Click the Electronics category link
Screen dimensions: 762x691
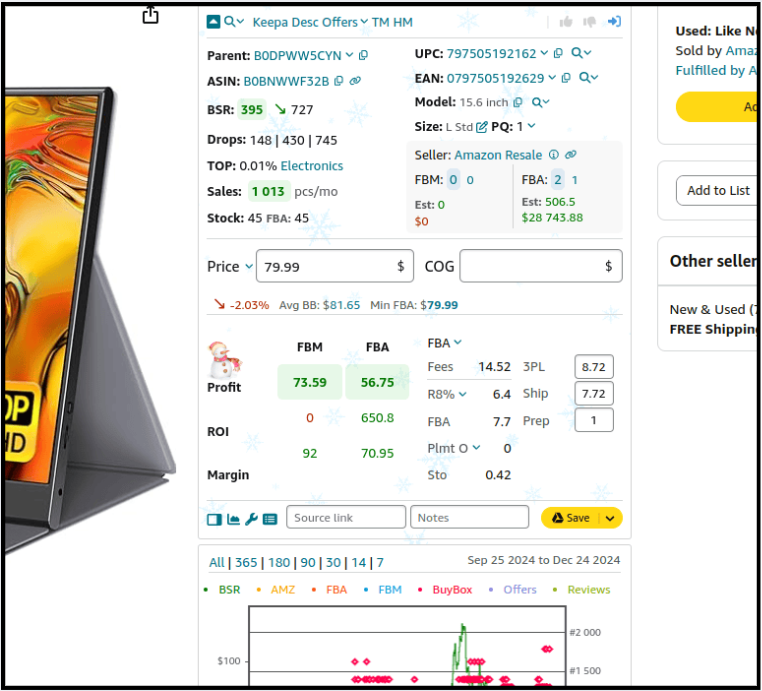[x=311, y=166]
